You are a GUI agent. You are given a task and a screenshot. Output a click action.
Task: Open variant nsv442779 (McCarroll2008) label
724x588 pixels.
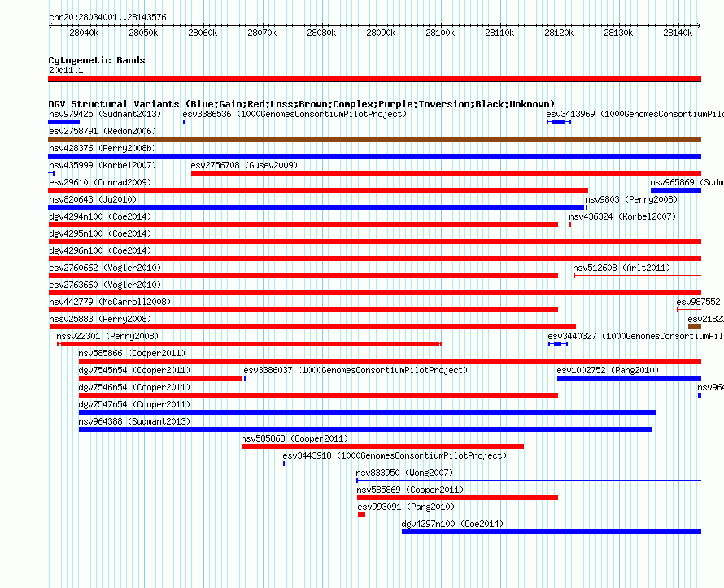[x=110, y=302]
